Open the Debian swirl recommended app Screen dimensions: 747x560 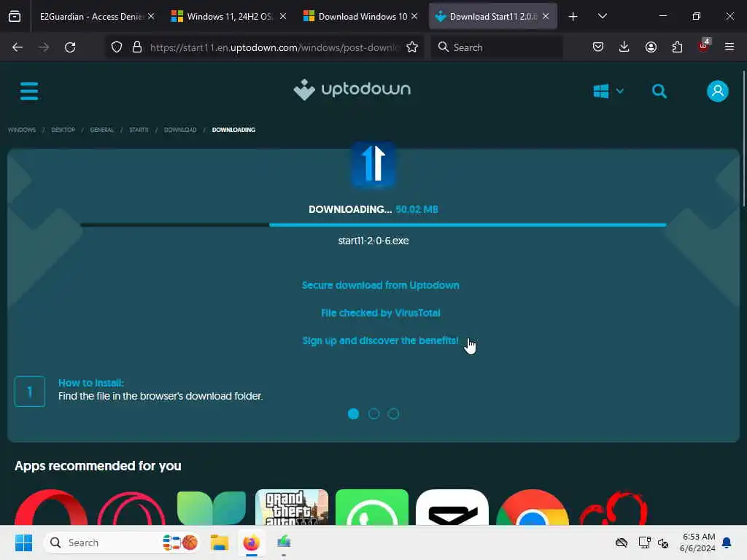pos(614,507)
